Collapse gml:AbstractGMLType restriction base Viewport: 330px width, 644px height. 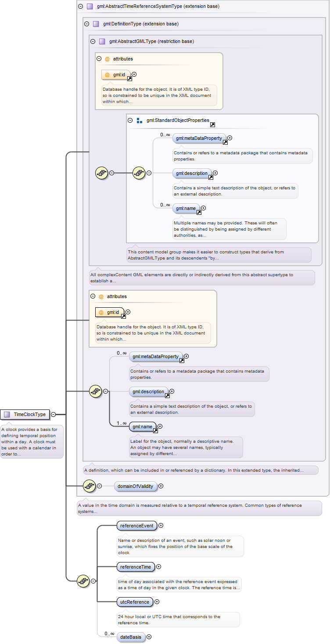pyautogui.click(x=93, y=42)
